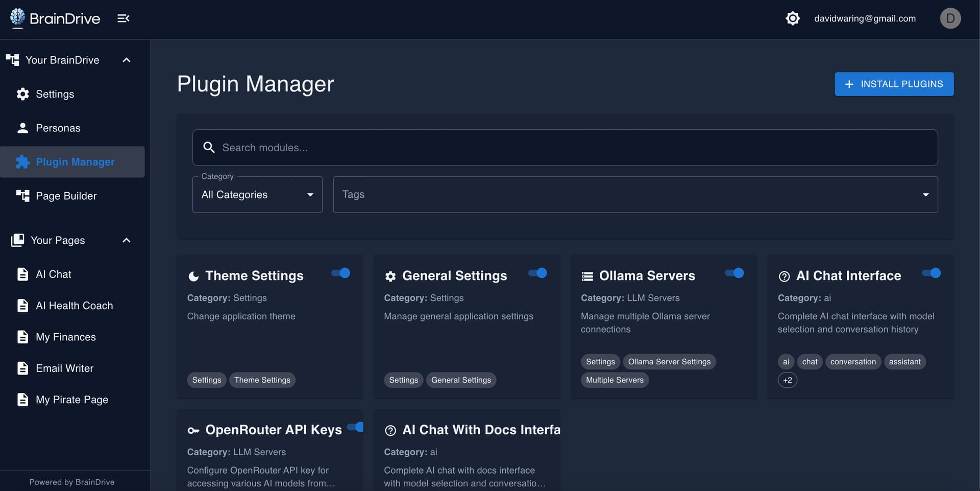Click the Personas person icon
Screen dimensions: 980x491
pos(22,128)
